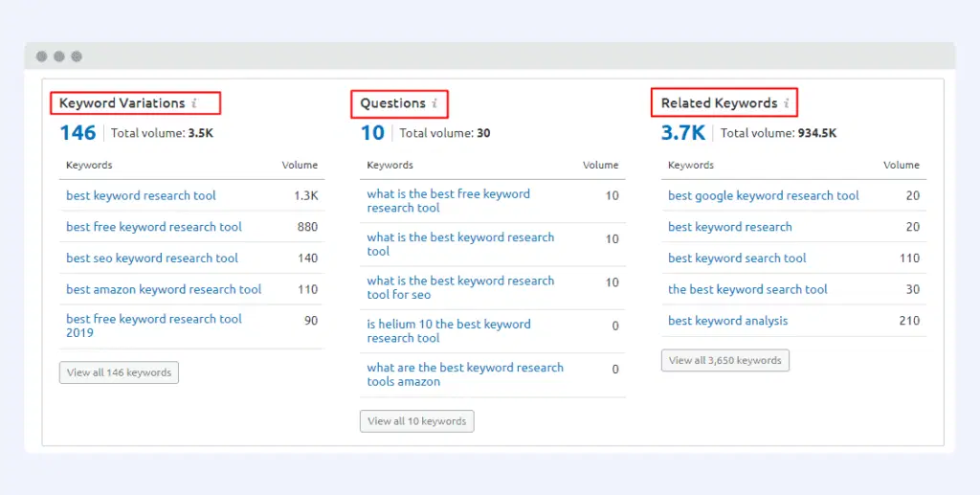Click Volume column header in Keyword Variations
The height and width of the screenshot is (495, 980).
pos(300,165)
